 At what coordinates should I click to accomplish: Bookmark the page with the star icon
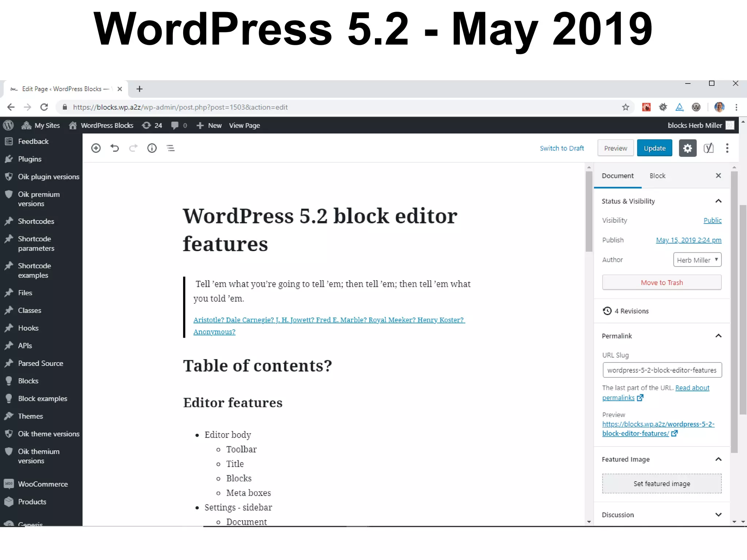[x=626, y=107]
